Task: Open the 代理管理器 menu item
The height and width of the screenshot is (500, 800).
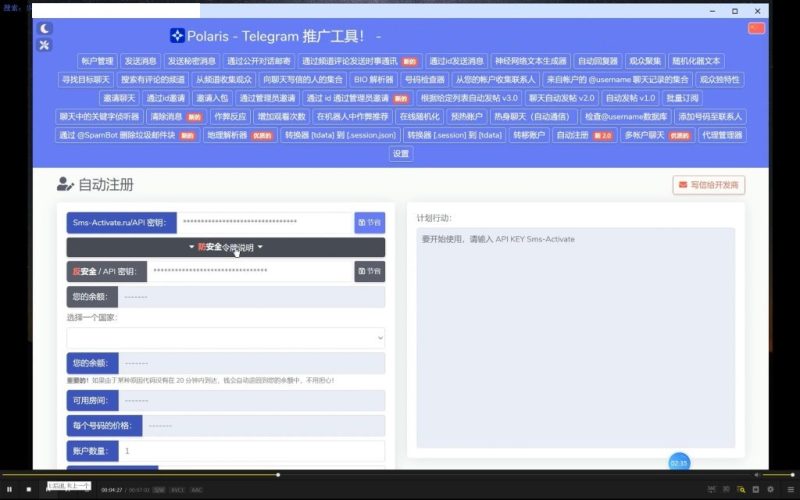Action: point(722,135)
